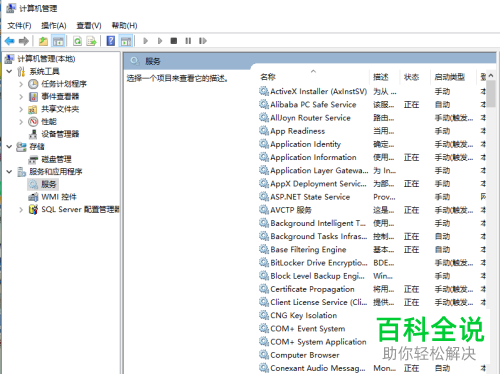The width and height of the screenshot is (500, 374).
Task: Click the services list vertical scrollbar thumb
Action: 491,94
